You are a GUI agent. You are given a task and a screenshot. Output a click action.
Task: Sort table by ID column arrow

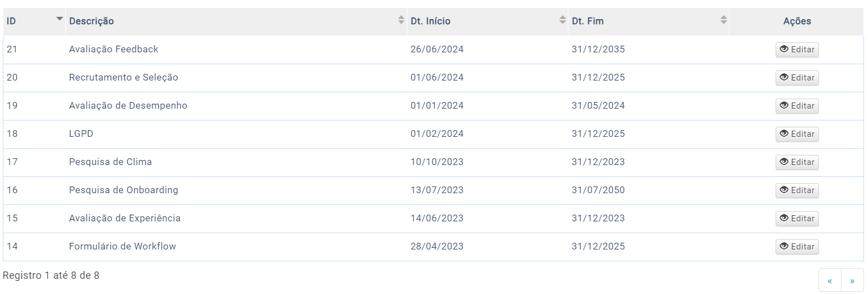59,19
